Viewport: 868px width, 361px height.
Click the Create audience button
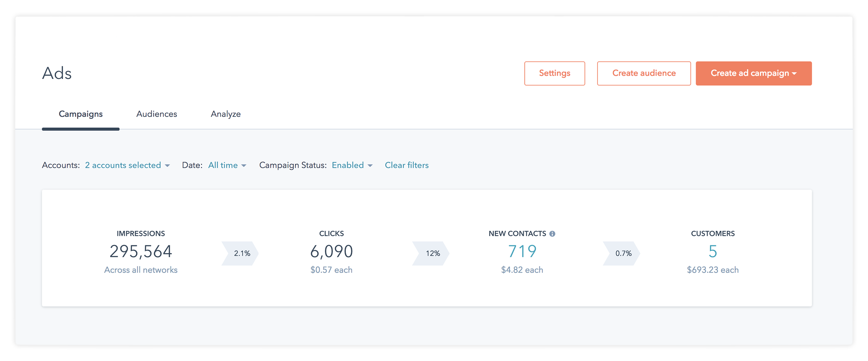644,73
